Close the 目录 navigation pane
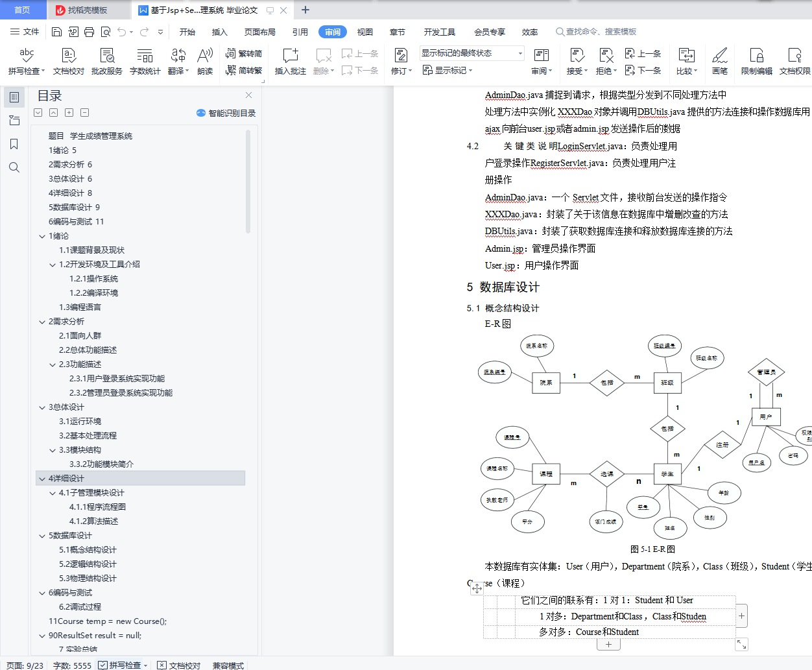Viewport: 812px width, 670px height. [248, 95]
